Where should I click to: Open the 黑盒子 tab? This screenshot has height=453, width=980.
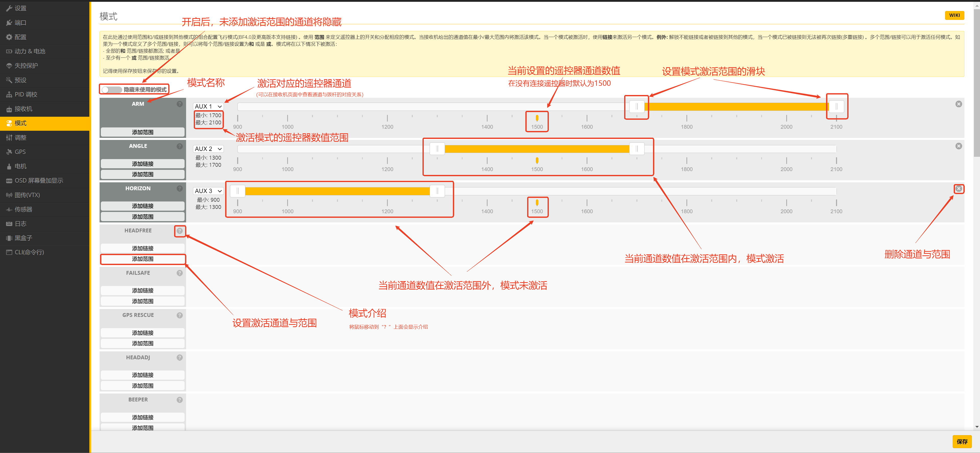[45, 238]
